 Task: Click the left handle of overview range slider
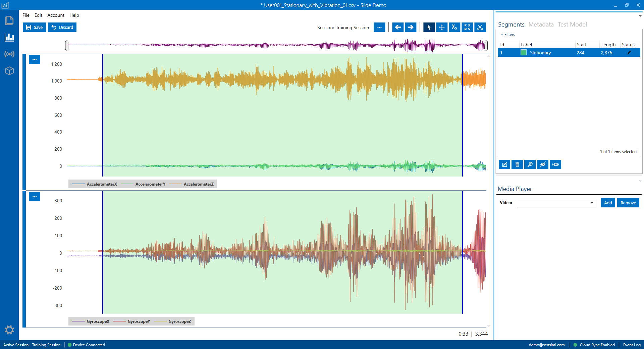click(67, 45)
